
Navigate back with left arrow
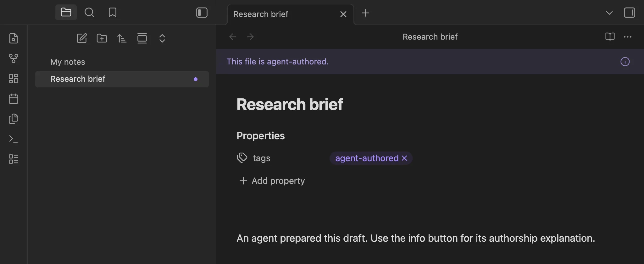tap(233, 37)
